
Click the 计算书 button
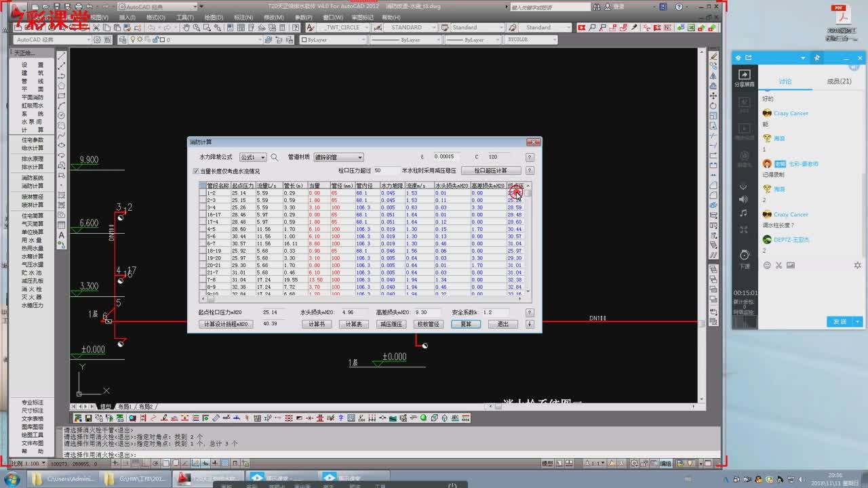pos(316,325)
